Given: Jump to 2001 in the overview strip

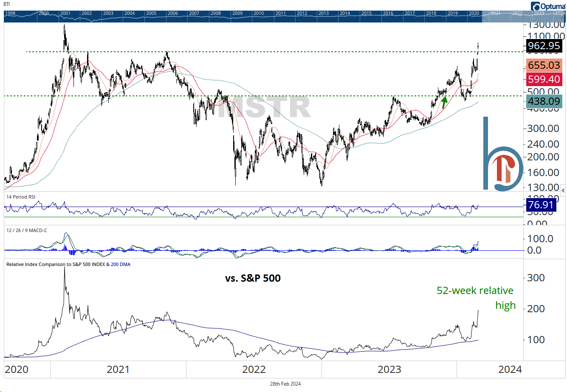Looking at the screenshot, I should pyautogui.click(x=65, y=13).
